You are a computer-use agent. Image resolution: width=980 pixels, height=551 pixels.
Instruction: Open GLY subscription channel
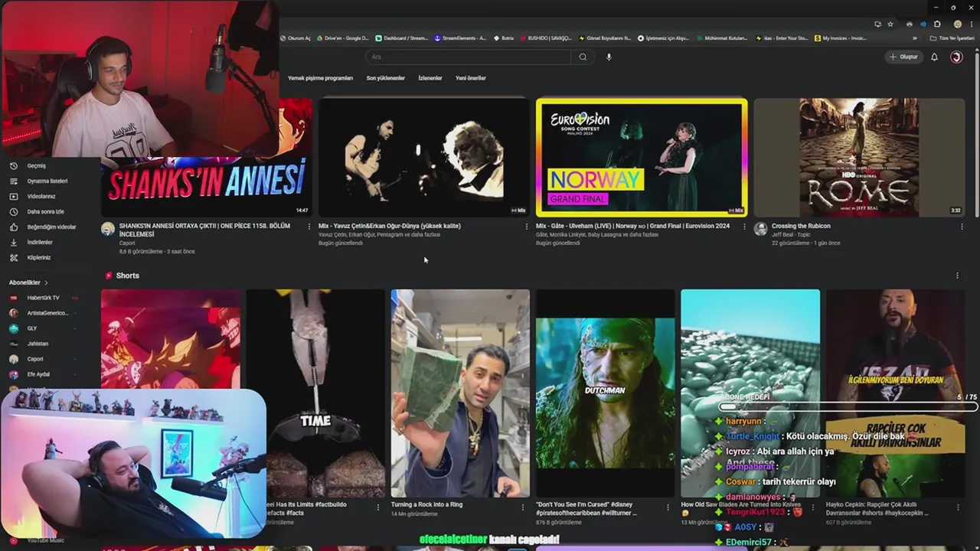[32, 328]
